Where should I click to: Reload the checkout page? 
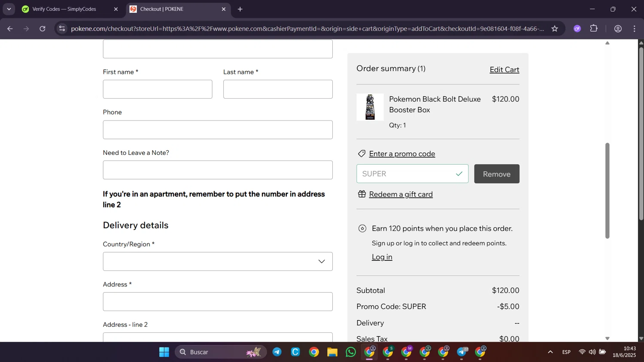(x=43, y=29)
